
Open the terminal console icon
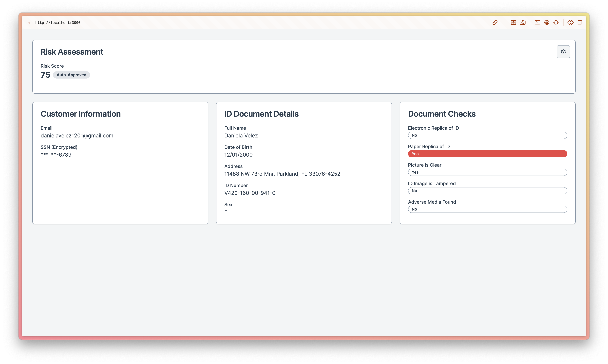coord(537,23)
